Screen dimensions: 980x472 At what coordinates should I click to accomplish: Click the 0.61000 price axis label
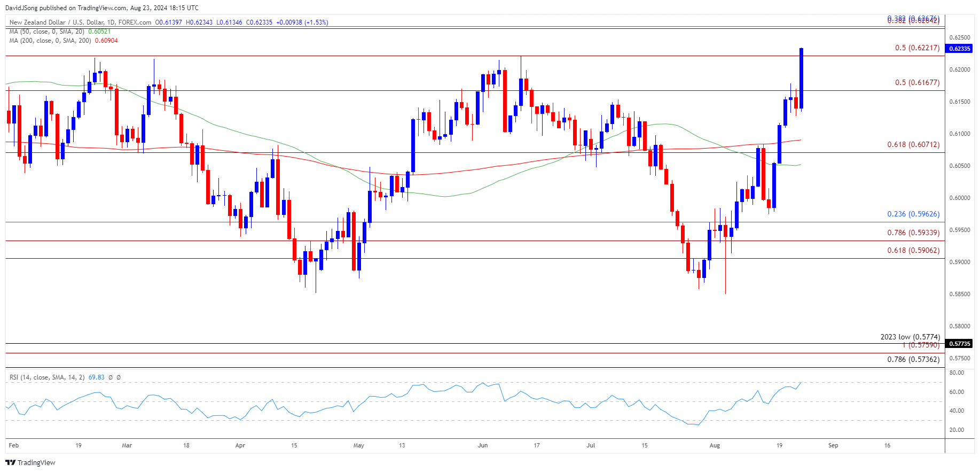click(960, 134)
